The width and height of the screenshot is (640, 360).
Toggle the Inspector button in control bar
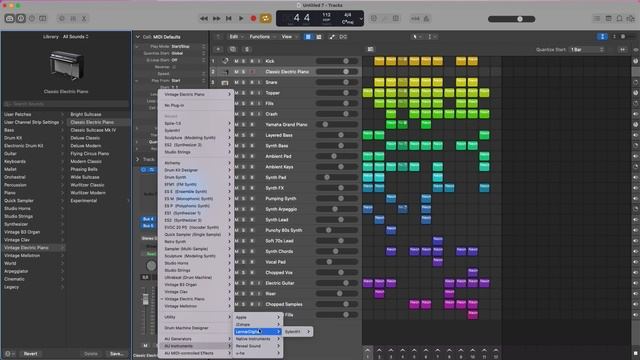(x=20, y=19)
